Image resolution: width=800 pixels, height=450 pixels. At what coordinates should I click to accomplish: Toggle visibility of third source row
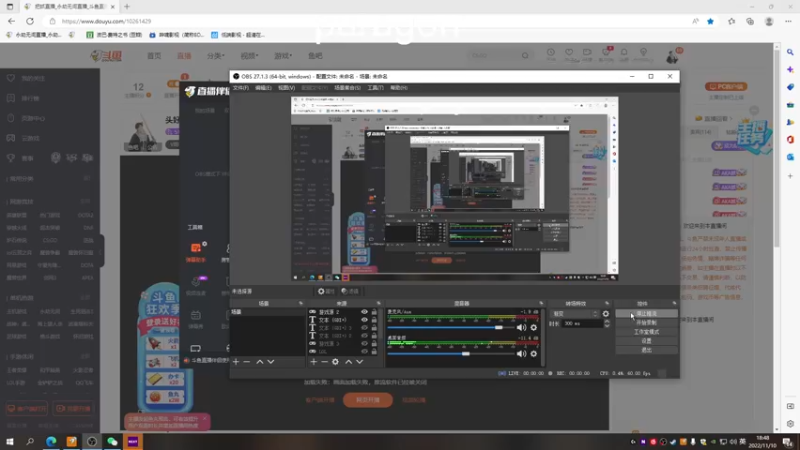pyautogui.click(x=364, y=328)
